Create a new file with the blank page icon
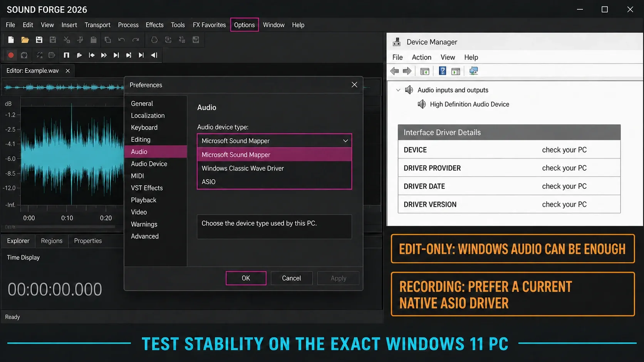Image resolution: width=644 pixels, height=362 pixels. click(11, 40)
